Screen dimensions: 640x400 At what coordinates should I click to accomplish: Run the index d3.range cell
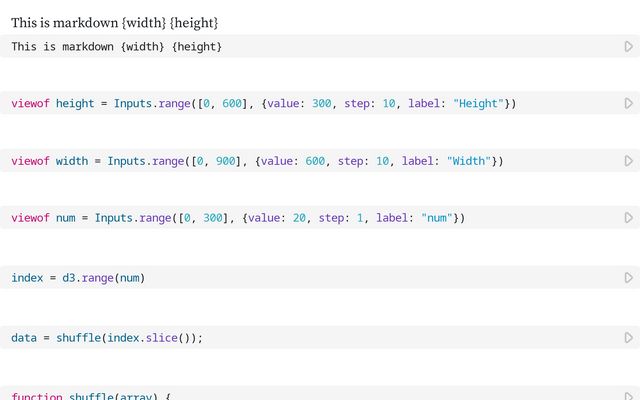[x=629, y=278]
